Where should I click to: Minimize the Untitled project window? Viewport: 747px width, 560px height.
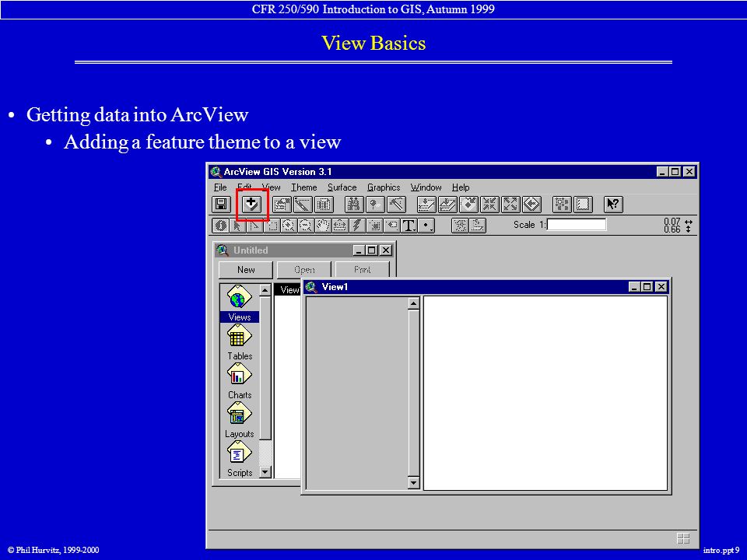(359, 250)
